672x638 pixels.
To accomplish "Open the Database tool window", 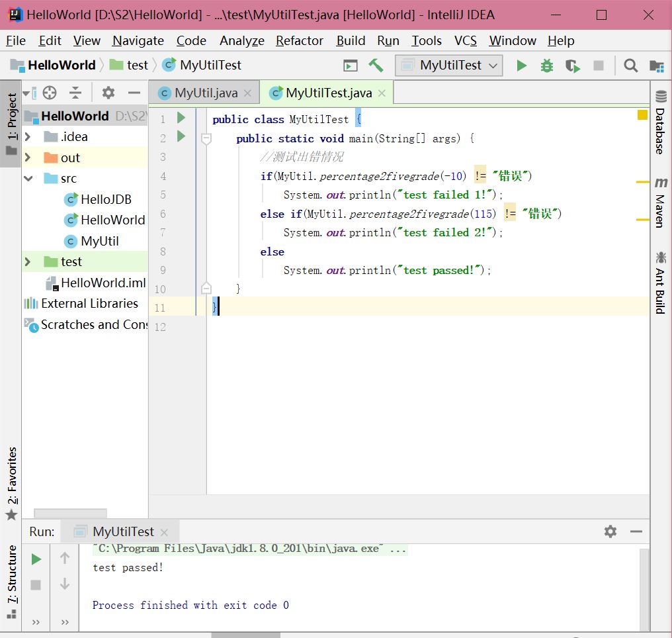I will 661,122.
